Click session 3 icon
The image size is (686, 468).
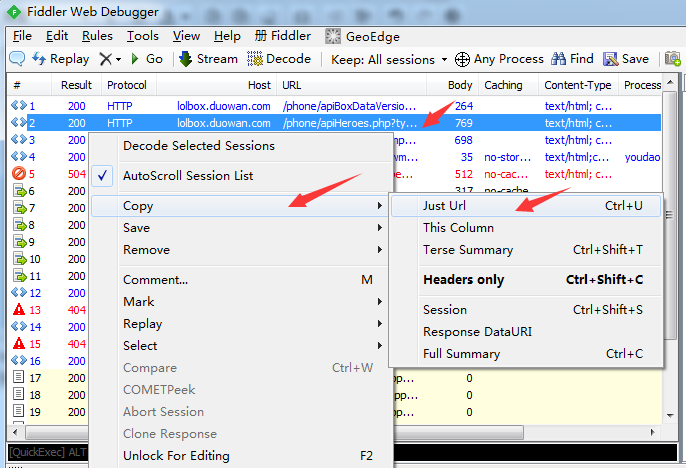tap(19, 140)
